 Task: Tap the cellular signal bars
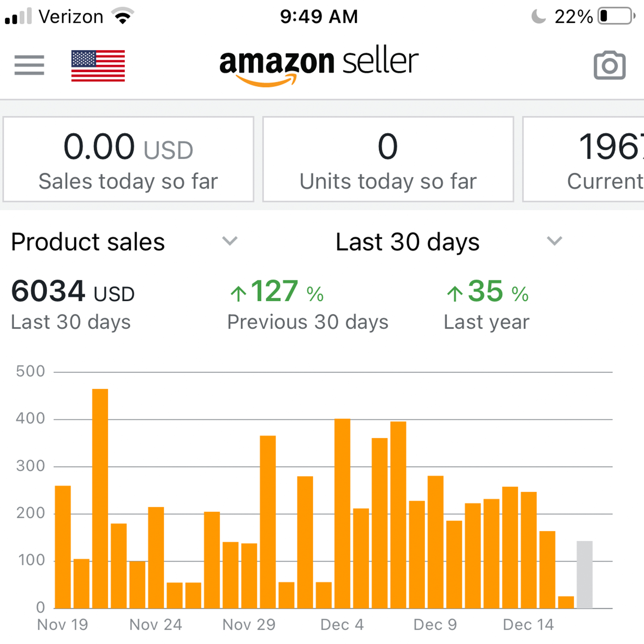point(19,16)
